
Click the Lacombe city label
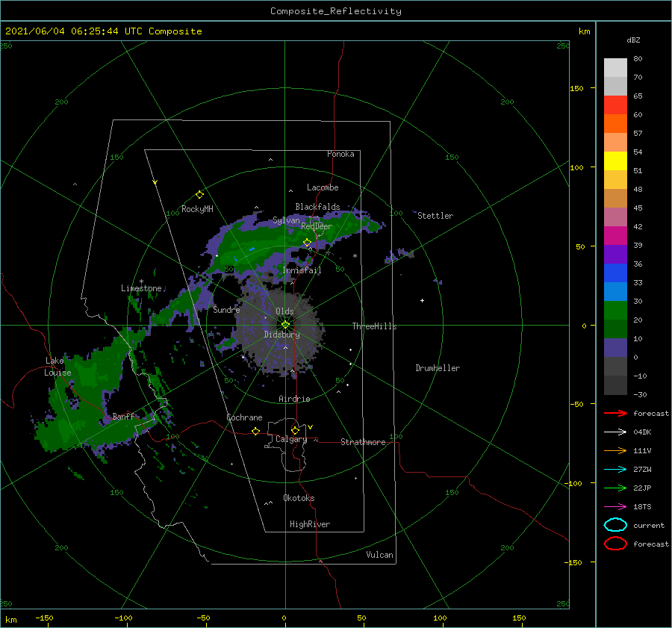(x=323, y=187)
